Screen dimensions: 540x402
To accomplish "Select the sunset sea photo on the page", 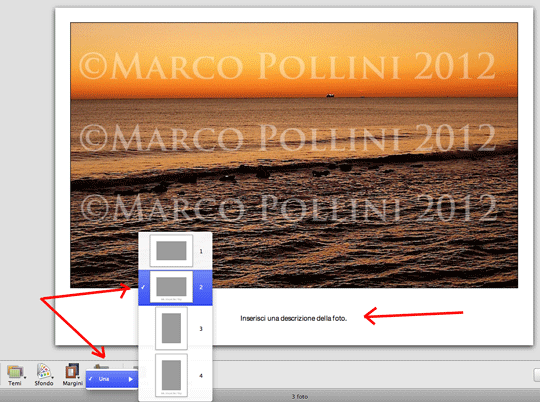I will click(294, 155).
